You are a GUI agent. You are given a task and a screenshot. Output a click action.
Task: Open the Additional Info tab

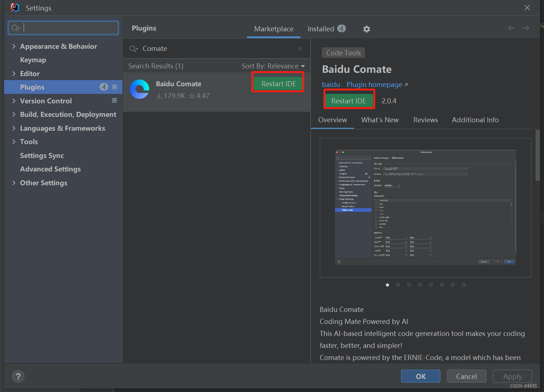click(x=475, y=120)
